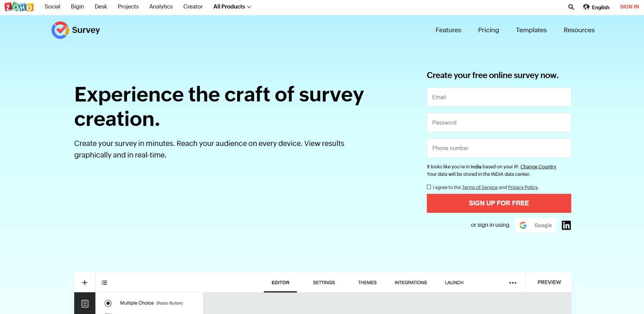Image resolution: width=644 pixels, height=314 pixels.
Task: Check the Terms of Service agreement checkbox
Action: coord(429,187)
